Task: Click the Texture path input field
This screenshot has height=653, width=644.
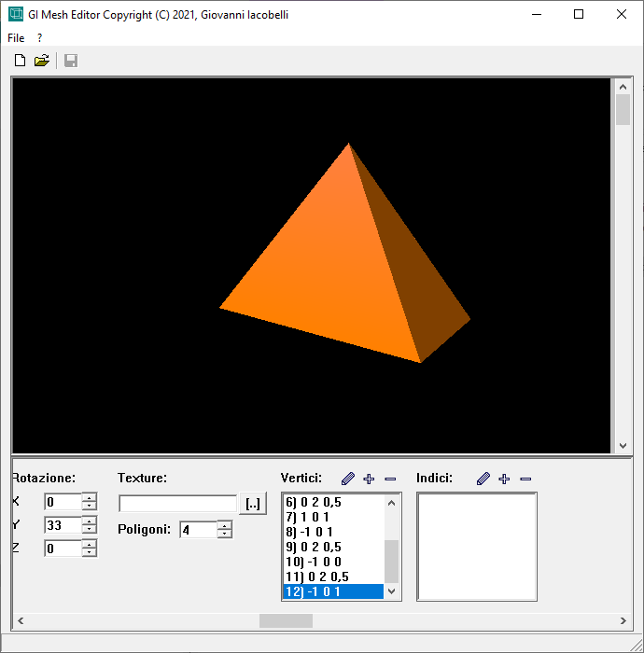Action: coord(178,504)
